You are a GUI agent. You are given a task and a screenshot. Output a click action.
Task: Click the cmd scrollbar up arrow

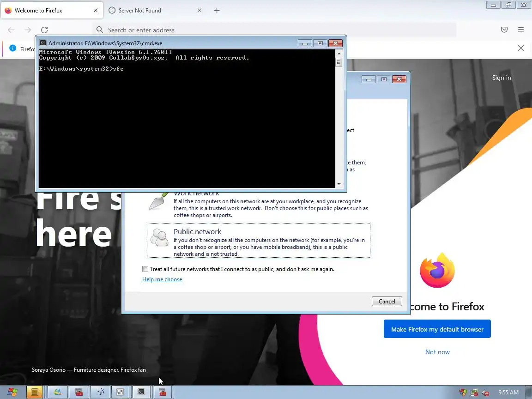[339, 54]
